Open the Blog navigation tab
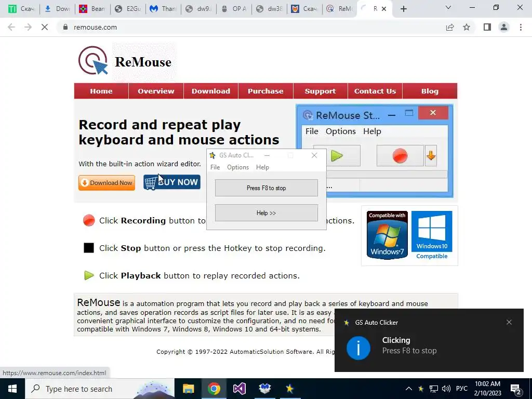Image resolution: width=532 pixels, height=399 pixels. 430,91
